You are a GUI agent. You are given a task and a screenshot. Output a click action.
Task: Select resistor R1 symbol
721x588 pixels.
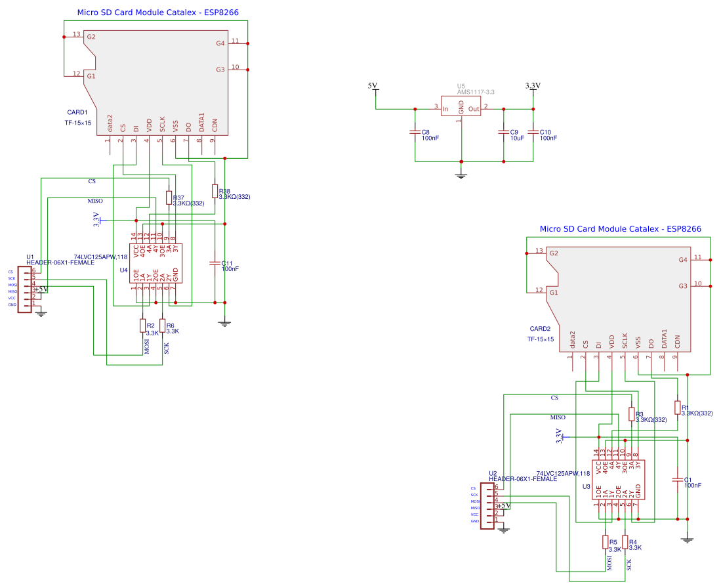pyautogui.click(x=677, y=408)
